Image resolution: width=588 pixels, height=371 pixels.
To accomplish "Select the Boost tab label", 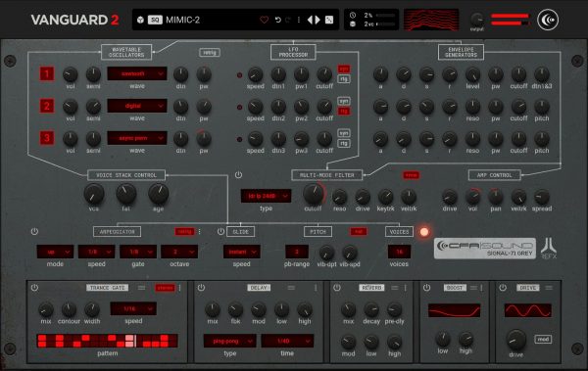I will tap(455, 288).
